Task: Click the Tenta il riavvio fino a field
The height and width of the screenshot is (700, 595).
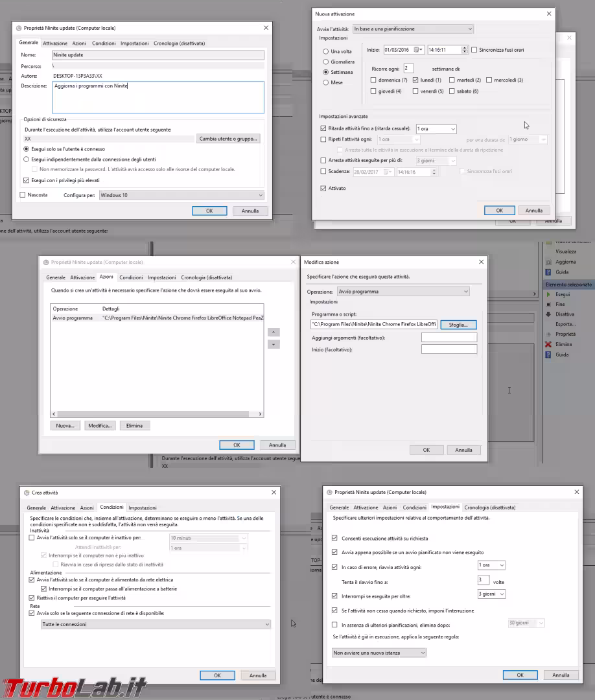Action: tap(484, 580)
